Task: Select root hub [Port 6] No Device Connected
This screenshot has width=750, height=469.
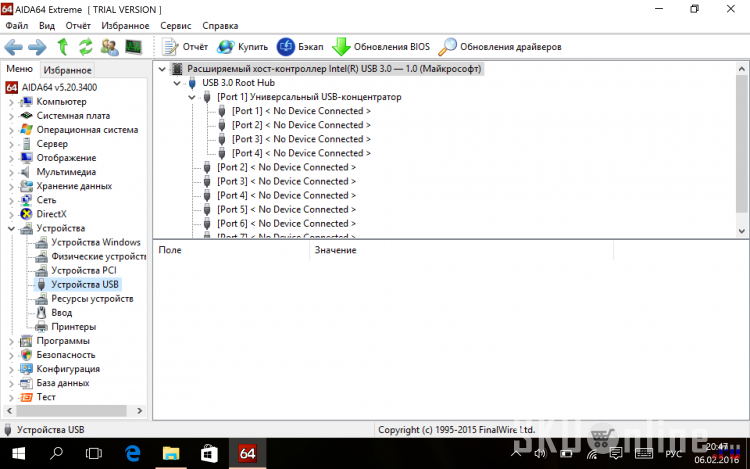Action: pos(287,224)
